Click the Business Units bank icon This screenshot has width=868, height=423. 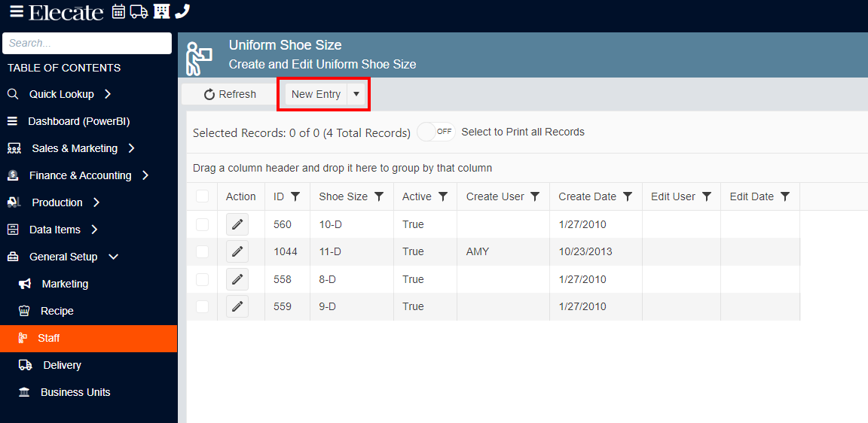pos(24,392)
